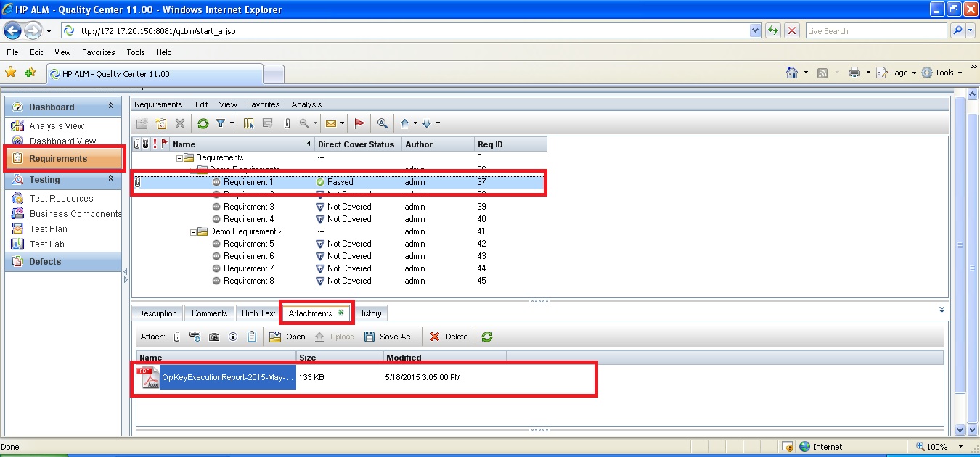
Task: Click the IE Stop button beside address bar
Action: coord(792,30)
